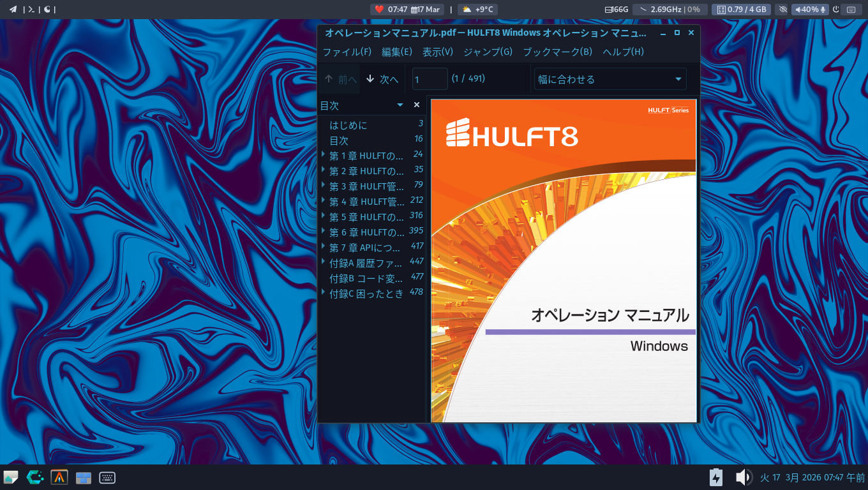Click the red heart icon in top bar
This screenshot has height=490, width=868.
[379, 9]
